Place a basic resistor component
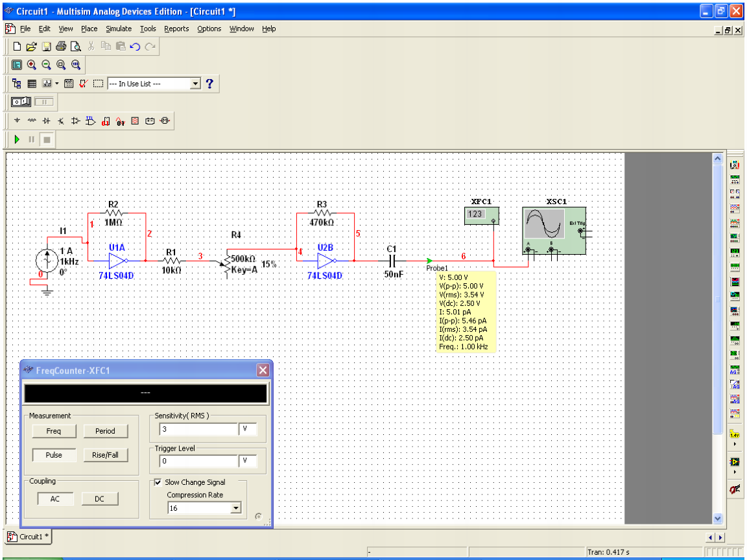This screenshot has height=560, width=747. point(31,121)
